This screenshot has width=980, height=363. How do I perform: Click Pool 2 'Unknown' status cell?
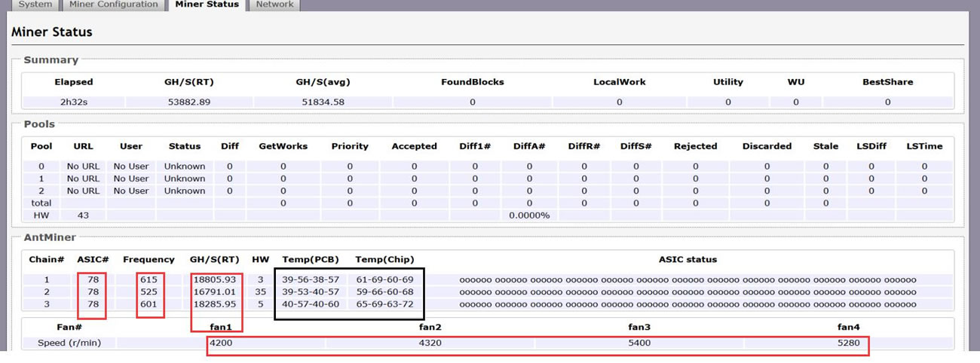pyautogui.click(x=185, y=191)
